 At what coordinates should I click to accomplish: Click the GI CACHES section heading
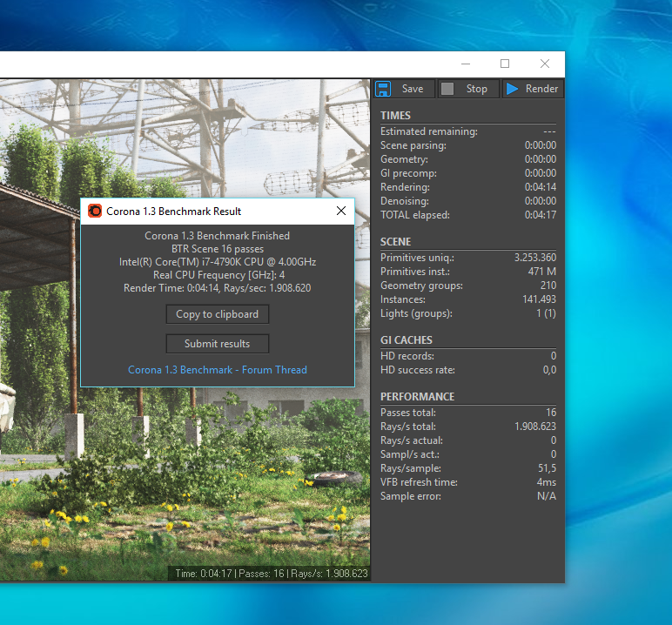click(407, 340)
